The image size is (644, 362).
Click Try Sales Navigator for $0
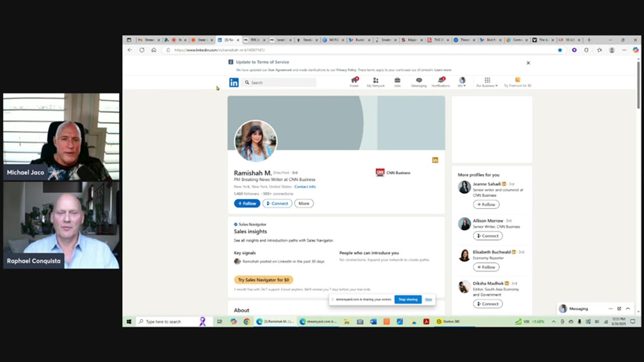click(x=264, y=280)
